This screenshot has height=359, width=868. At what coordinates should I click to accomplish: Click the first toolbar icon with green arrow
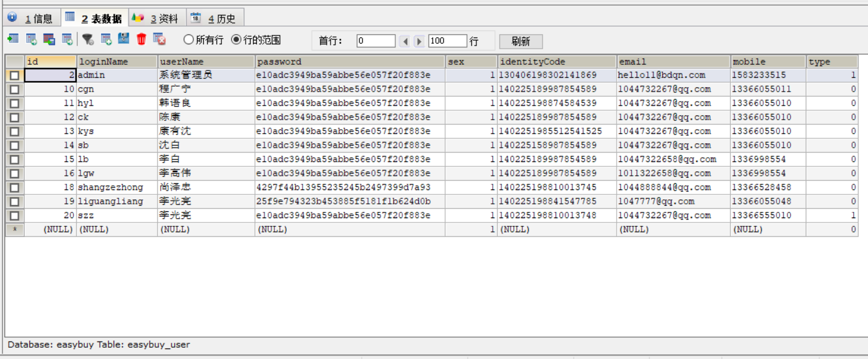(x=12, y=39)
